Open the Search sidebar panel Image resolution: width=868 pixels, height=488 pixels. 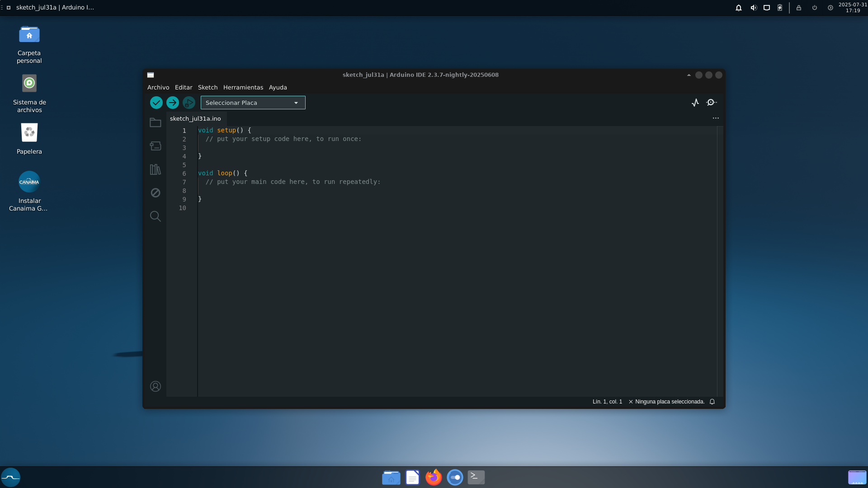click(156, 216)
